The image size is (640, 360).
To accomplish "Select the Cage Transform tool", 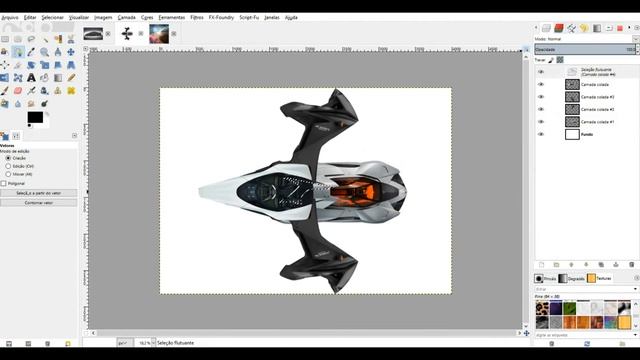I will [x=18, y=78].
